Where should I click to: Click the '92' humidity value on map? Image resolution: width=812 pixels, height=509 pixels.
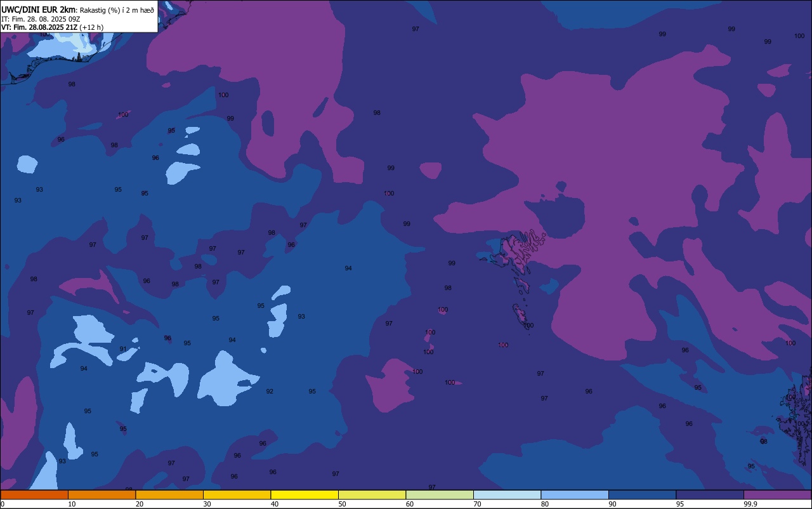coord(270,392)
